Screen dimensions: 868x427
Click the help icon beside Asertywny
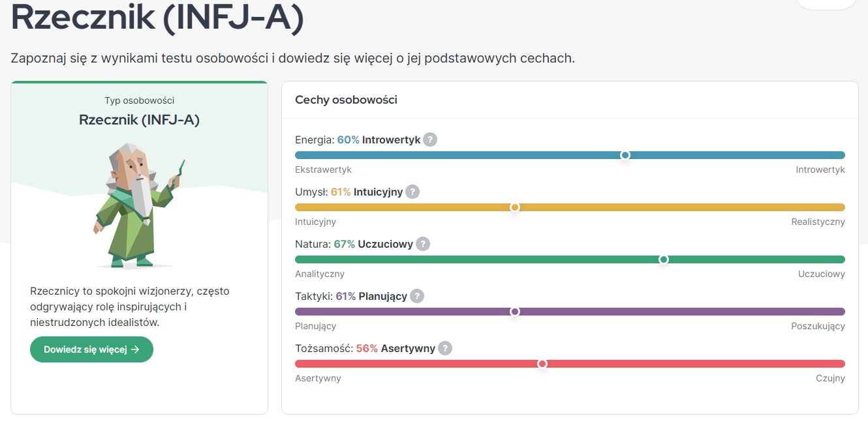tap(445, 348)
